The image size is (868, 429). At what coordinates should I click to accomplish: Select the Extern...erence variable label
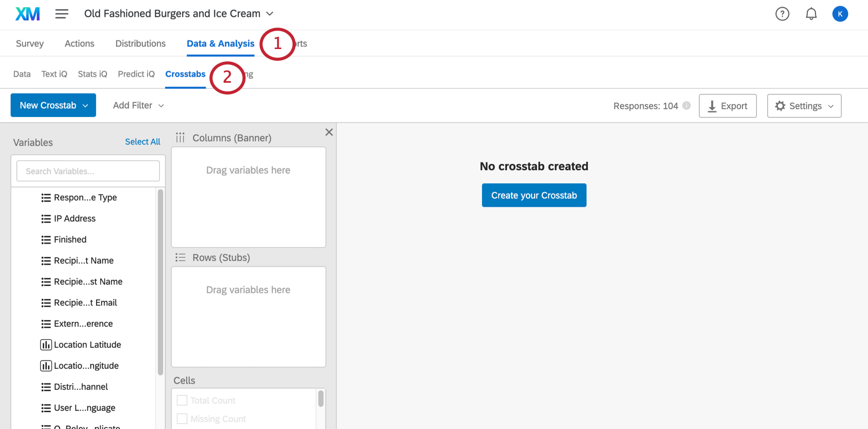(x=83, y=324)
